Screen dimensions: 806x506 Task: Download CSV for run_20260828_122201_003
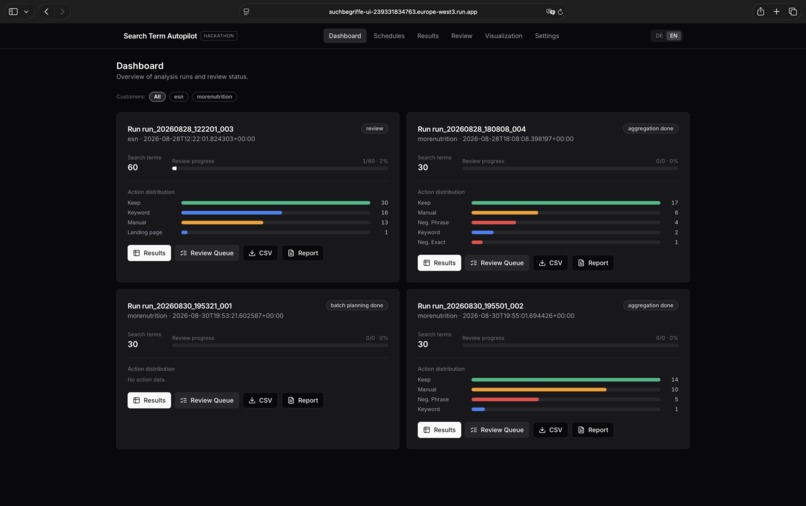(x=260, y=253)
